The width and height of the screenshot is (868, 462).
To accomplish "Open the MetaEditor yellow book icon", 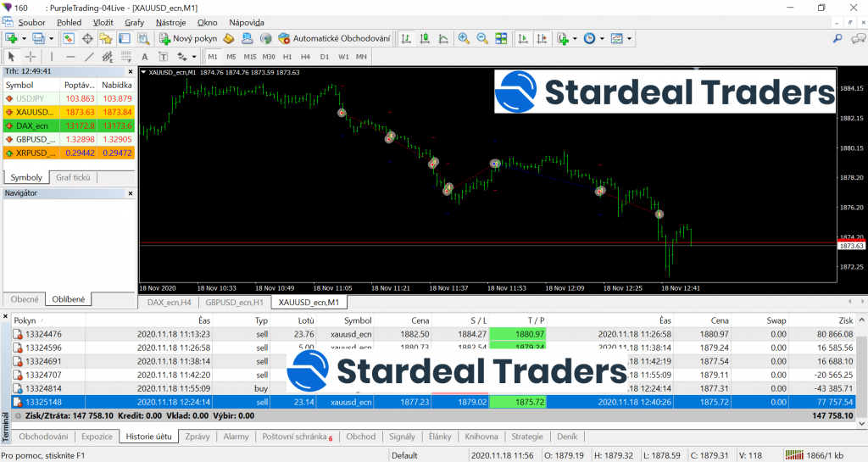I will click(229, 38).
